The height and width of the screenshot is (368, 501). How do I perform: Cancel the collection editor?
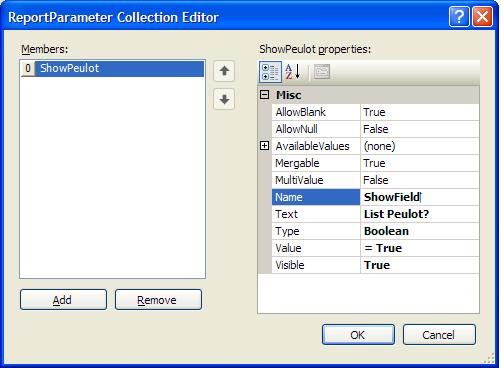click(x=439, y=335)
